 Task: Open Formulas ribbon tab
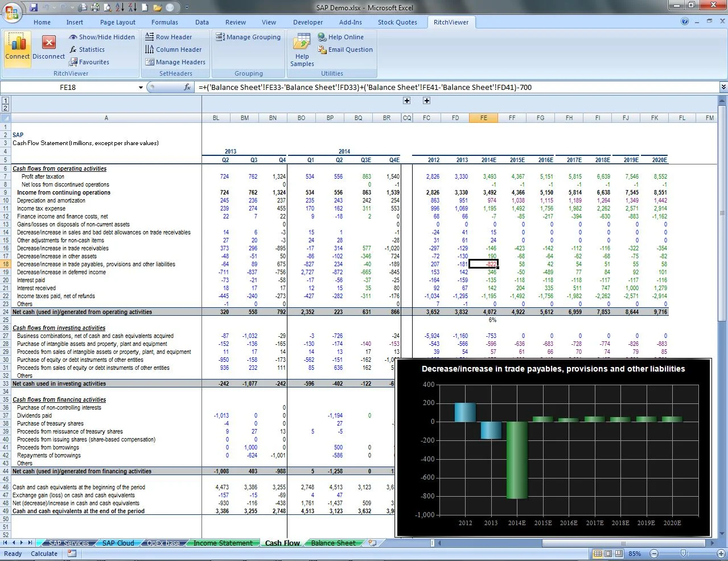point(164,22)
